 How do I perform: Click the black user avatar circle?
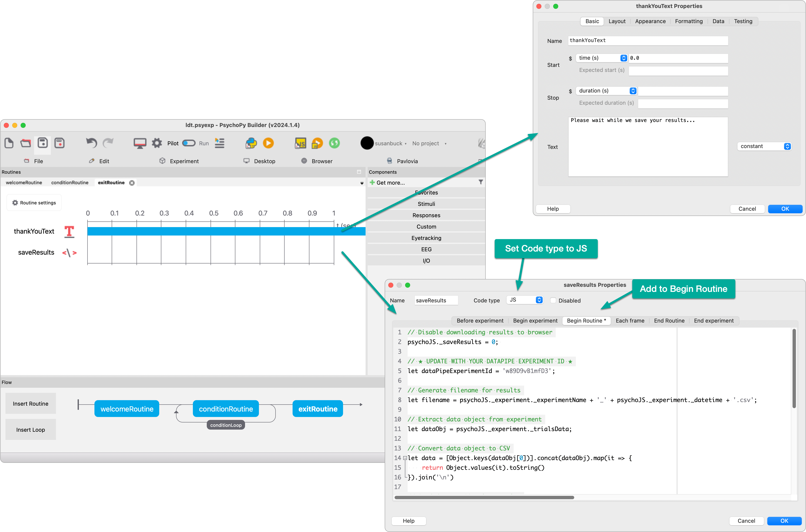[367, 143]
